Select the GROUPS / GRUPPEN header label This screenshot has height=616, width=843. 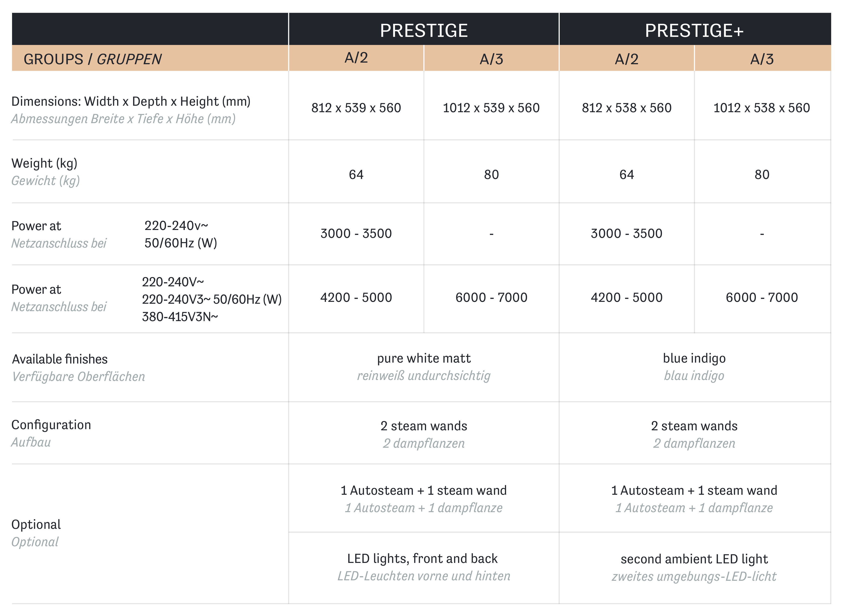pos(93,59)
